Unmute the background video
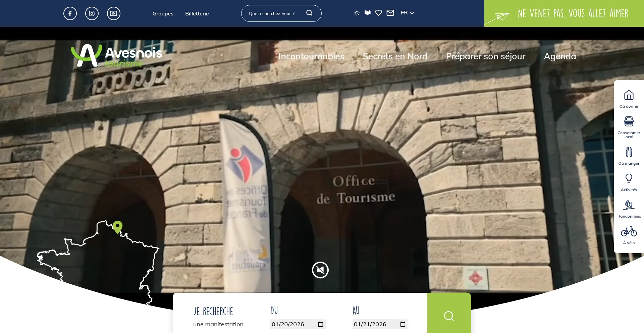644x333 pixels. pyautogui.click(x=320, y=270)
